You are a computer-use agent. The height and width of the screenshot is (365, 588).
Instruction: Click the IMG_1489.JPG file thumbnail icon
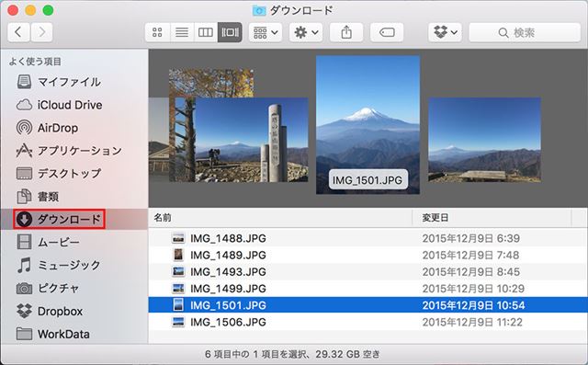point(178,255)
